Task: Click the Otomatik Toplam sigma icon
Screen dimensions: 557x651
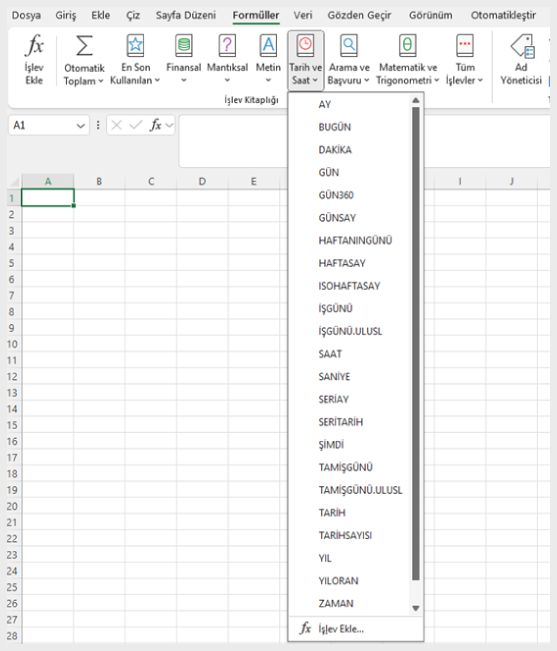Action: (x=84, y=46)
